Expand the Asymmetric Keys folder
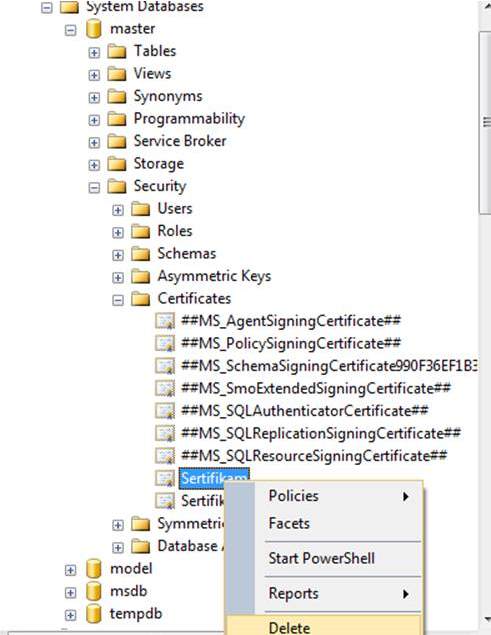 click(x=118, y=277)
